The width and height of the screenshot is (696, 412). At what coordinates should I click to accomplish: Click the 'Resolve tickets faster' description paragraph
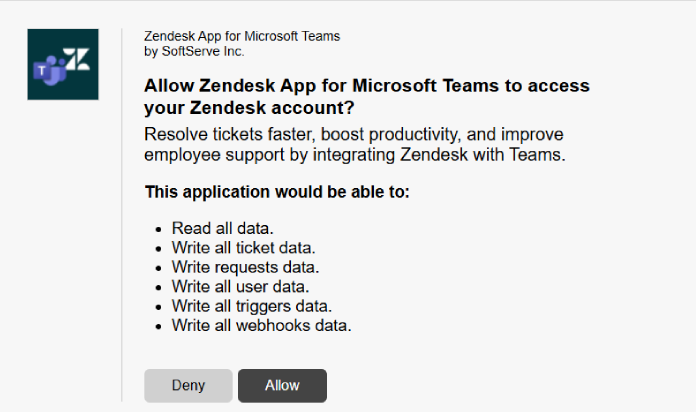(x=355, y=144)
